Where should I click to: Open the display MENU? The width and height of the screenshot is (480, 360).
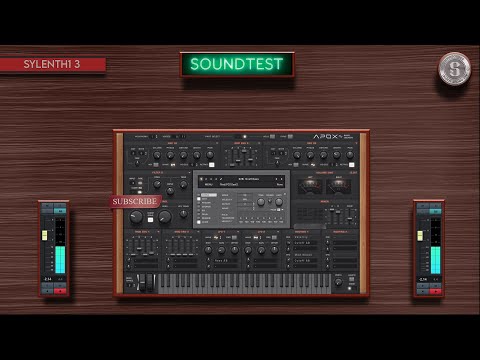209,184
